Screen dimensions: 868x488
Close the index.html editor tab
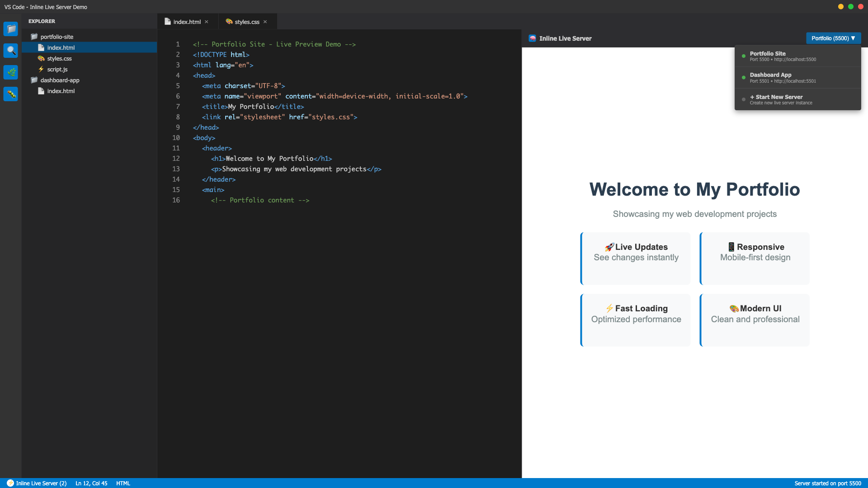207,22
